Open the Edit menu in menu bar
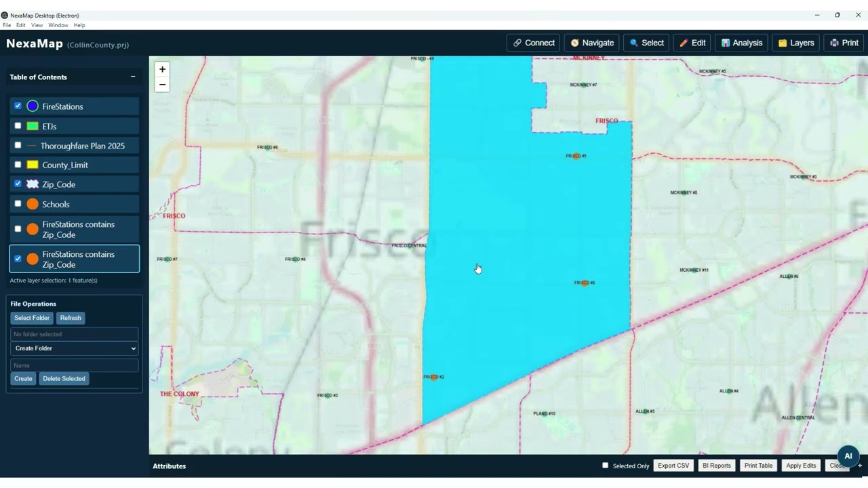Viewport: 868px width, 488px height. coord(21,25)
